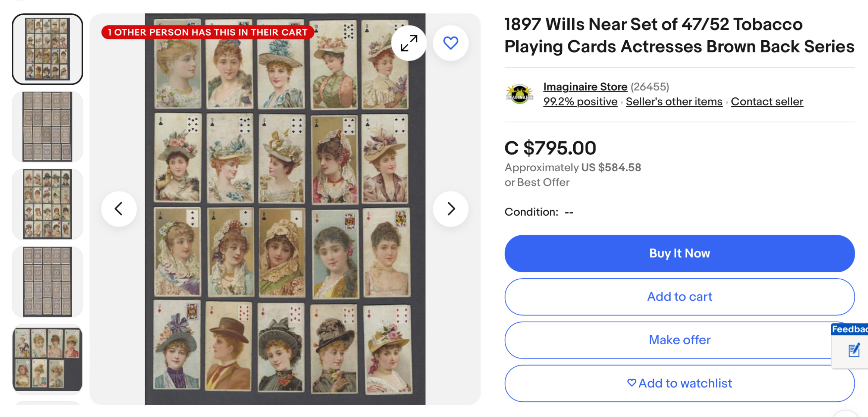Click the Imaginaire Store logo avatar
This screenshot has width=868, height=417.
tap(519, 94)
